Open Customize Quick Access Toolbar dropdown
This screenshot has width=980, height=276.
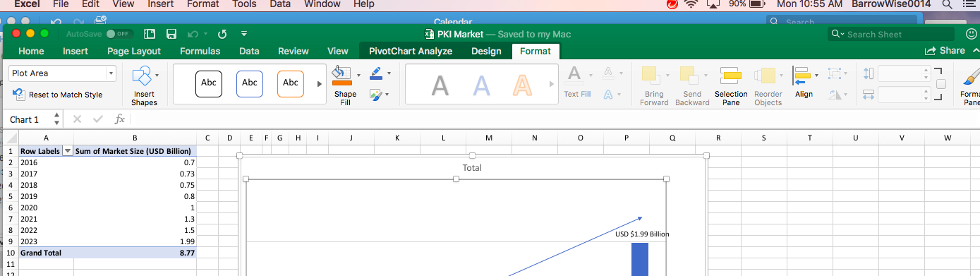pyautogui.click(x=243, y=34)
